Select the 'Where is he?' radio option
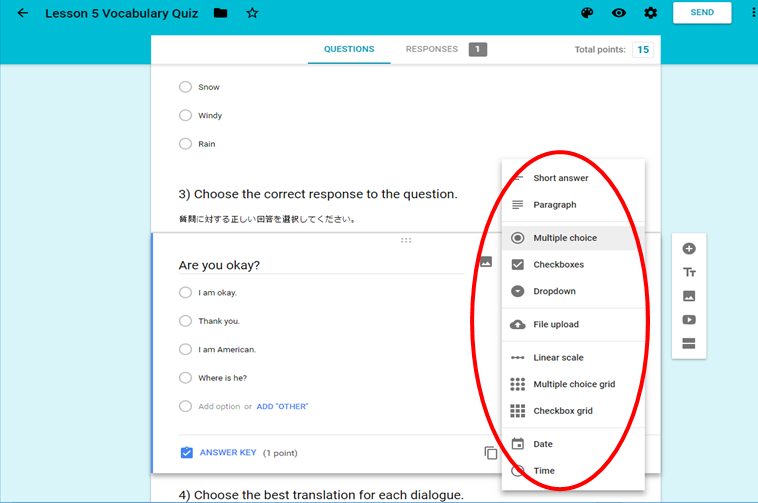 tap(185, 378)
